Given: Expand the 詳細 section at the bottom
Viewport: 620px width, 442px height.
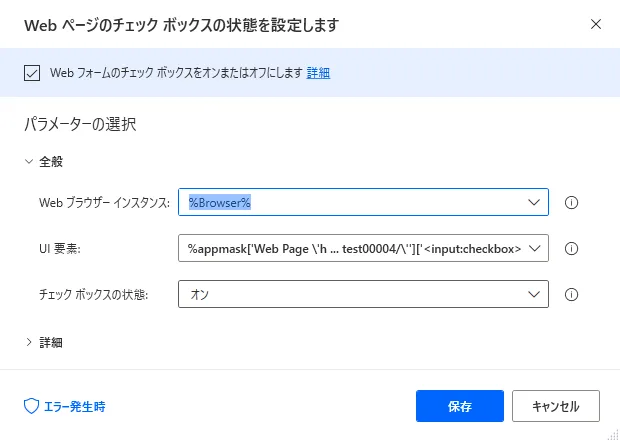Looking at the screenshot, I should coord(28,342).
